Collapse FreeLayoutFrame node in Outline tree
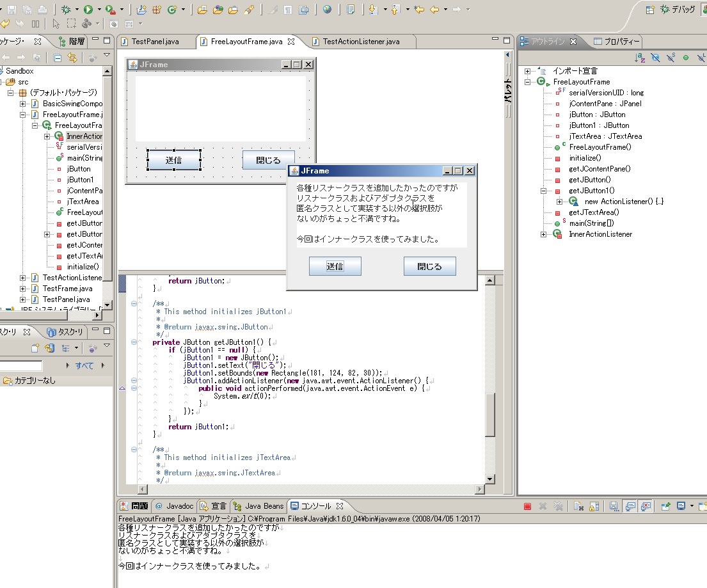Screen dimensions: 707x588 click(x=528, y=82)
